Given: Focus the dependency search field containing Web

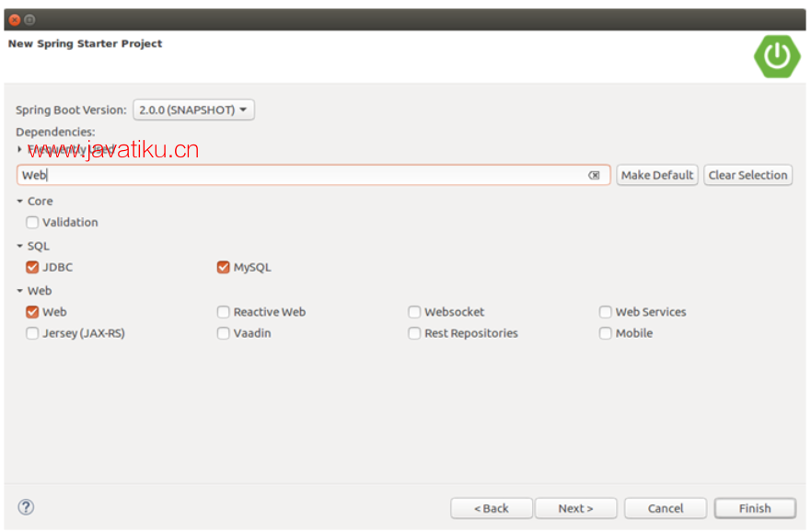Looking at the screenshot, I should point(313,175).
